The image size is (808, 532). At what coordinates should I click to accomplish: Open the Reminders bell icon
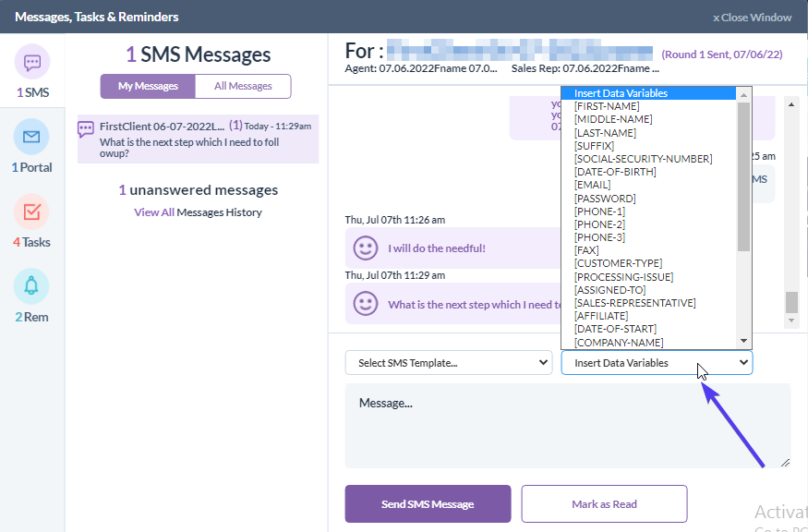coord(32,287)
